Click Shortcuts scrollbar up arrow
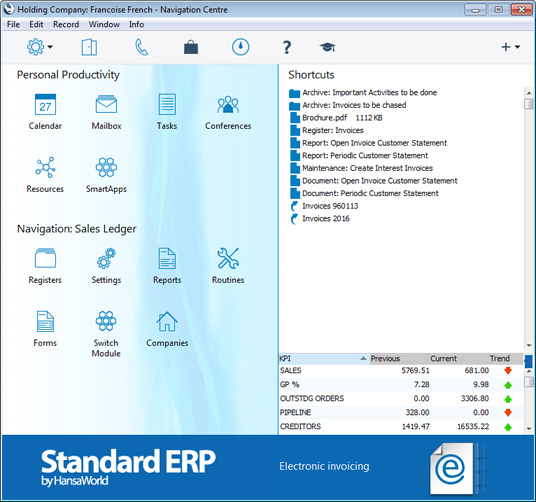 point(528,93)
